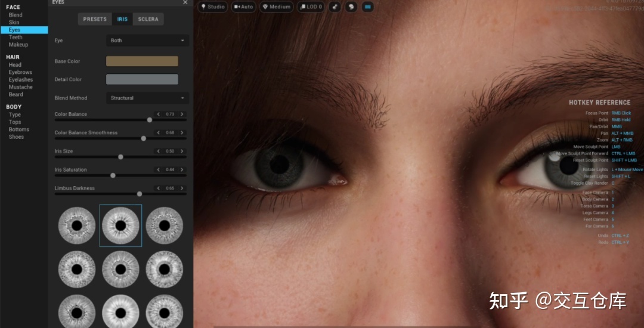Click the Iris Saturation value field 0.44

[x=170, y=169]
